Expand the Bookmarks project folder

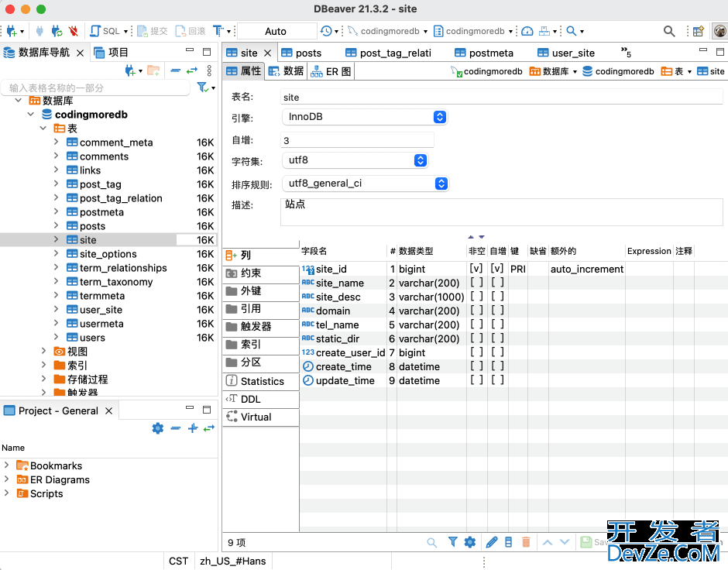click(6, 465)
